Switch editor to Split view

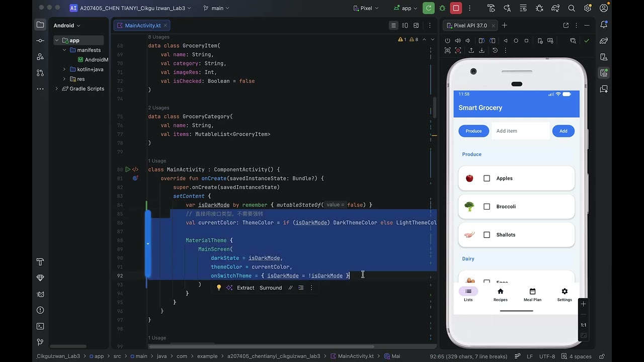point(405,25)
